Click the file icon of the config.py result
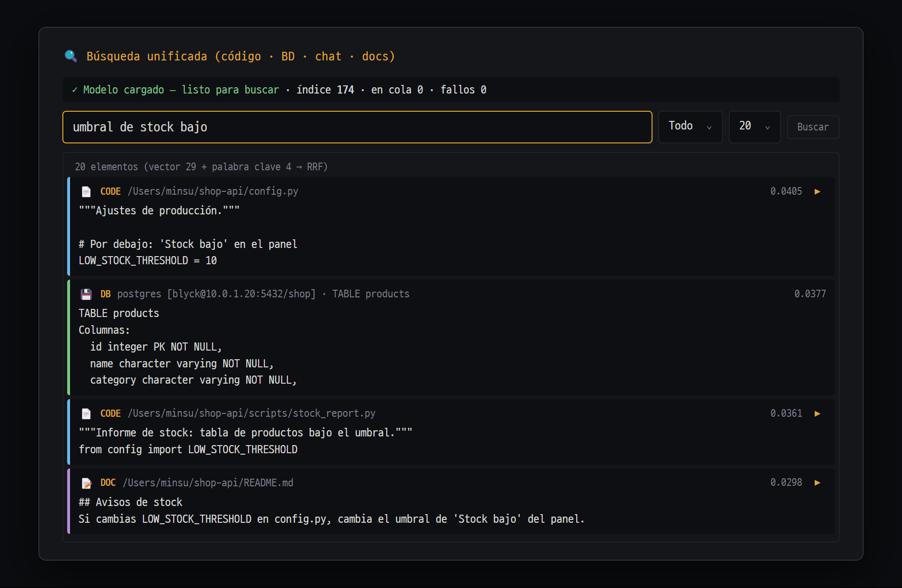 click(86, 191)
